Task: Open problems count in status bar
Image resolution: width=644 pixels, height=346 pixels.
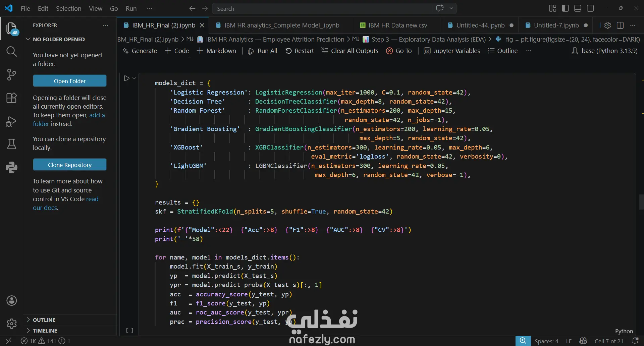Action: [46, 341]
